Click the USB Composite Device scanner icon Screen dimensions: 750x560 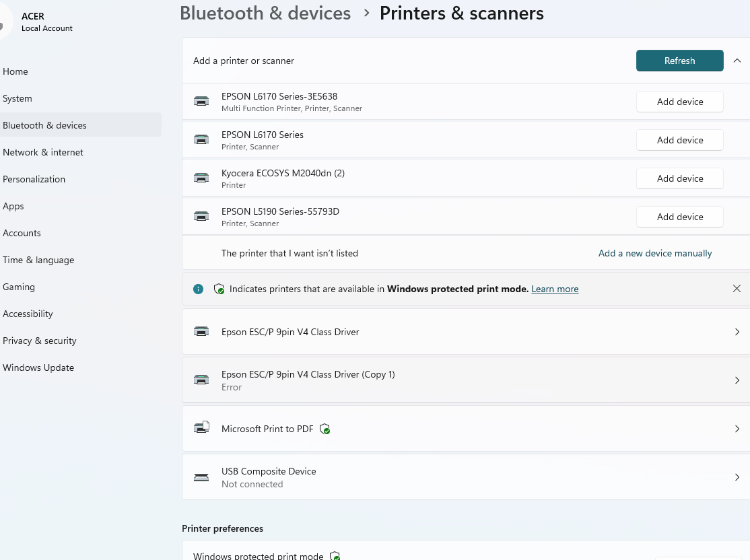[201, 477]
